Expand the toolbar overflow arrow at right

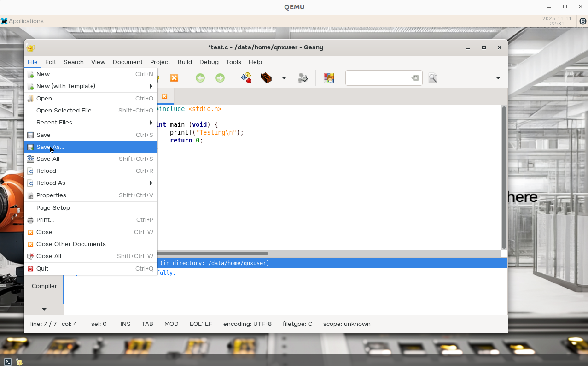[x=498, y=78]
